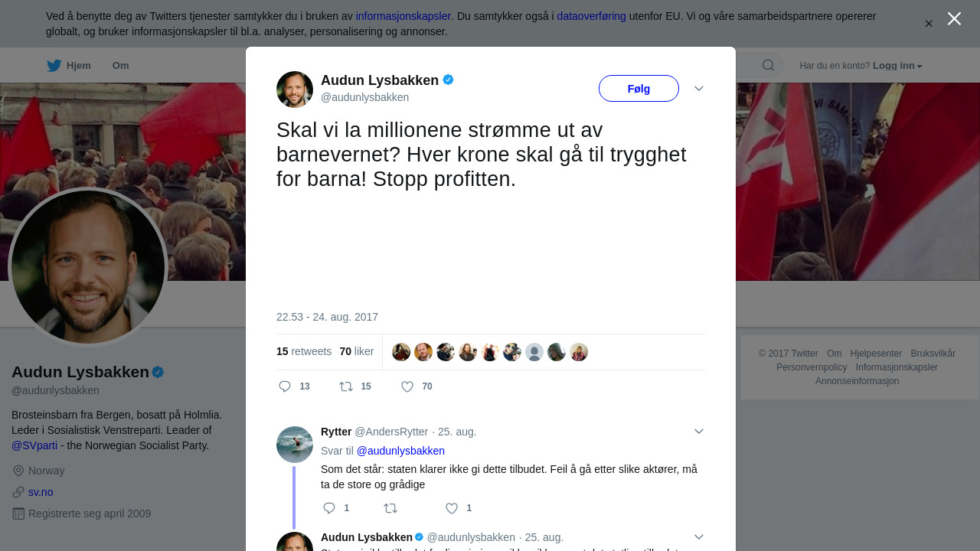Open the informasjonskapsler link in banner
This screenshot has height=551, width=980.
[x=403, y=16]
